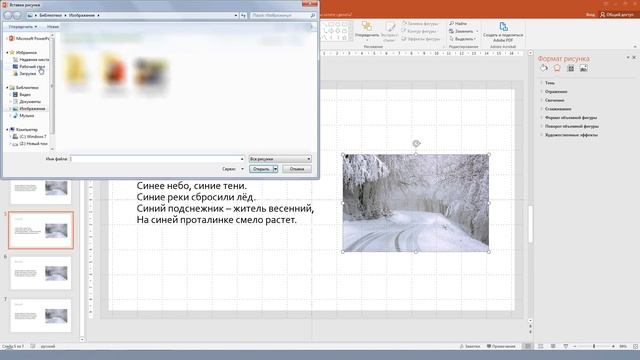
Task: Open the address bar history dropdown
Action: tap(236, 15)
